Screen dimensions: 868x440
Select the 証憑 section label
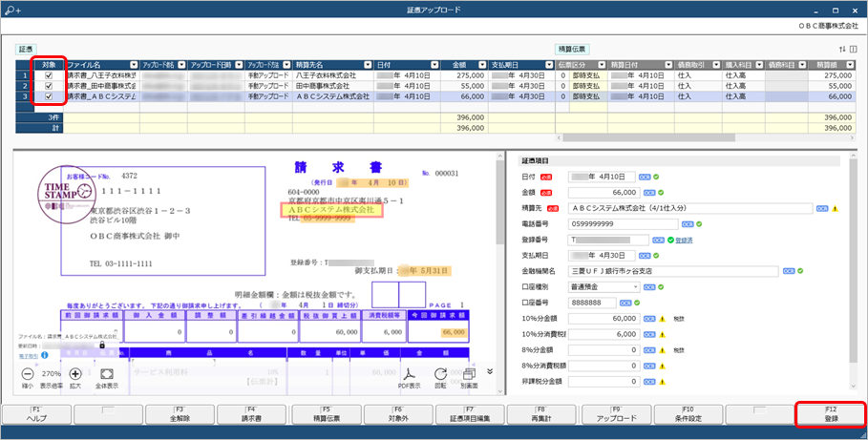click(x=26, y=50)
